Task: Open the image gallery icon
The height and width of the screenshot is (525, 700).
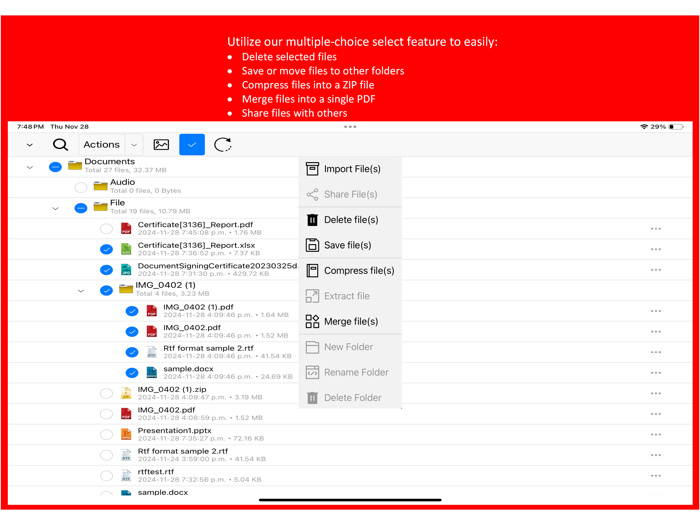Action: coord(161,145)
